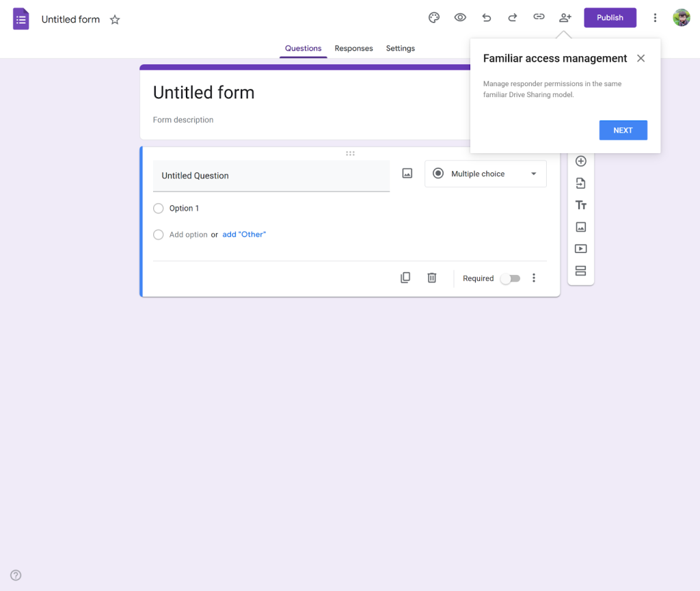The height and width of the screenshot is (591, 700).
Task: Add video from sidebar toolbar
Action: 580,249
